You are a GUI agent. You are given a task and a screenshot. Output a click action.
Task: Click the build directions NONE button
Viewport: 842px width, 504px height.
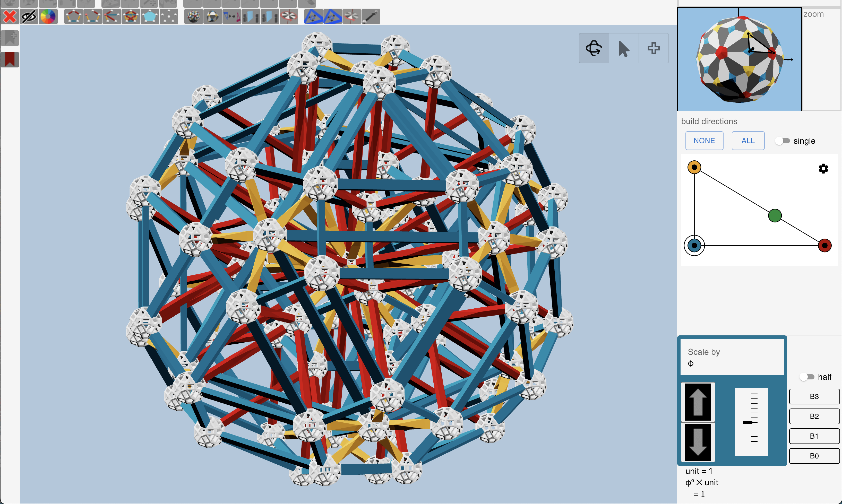tap(704, 141)
